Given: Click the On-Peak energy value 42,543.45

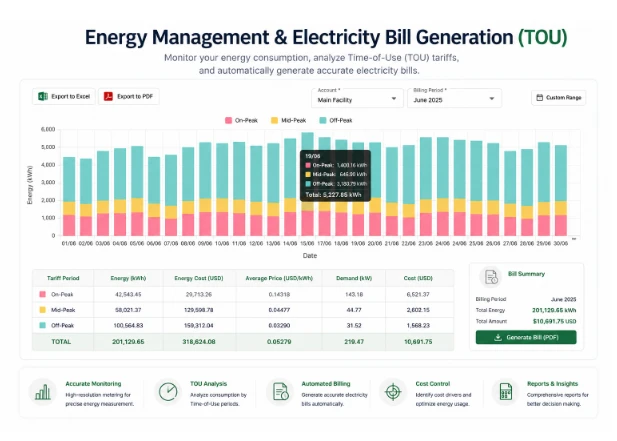Looking at the screenshot, I should click(x=128, y=294).
